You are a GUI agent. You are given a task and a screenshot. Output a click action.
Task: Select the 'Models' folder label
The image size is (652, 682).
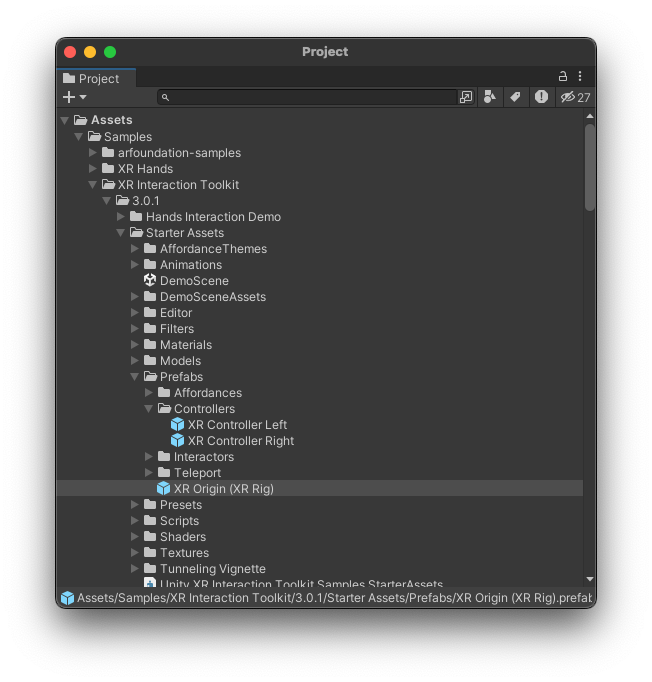click(x=181, y=361)
